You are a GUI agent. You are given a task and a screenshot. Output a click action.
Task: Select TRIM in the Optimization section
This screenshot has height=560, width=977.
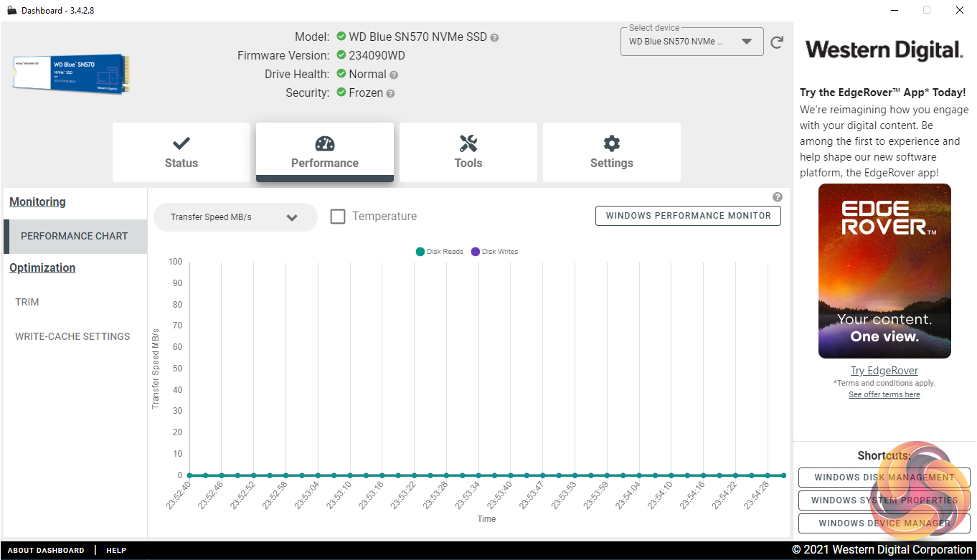(27, 302)
